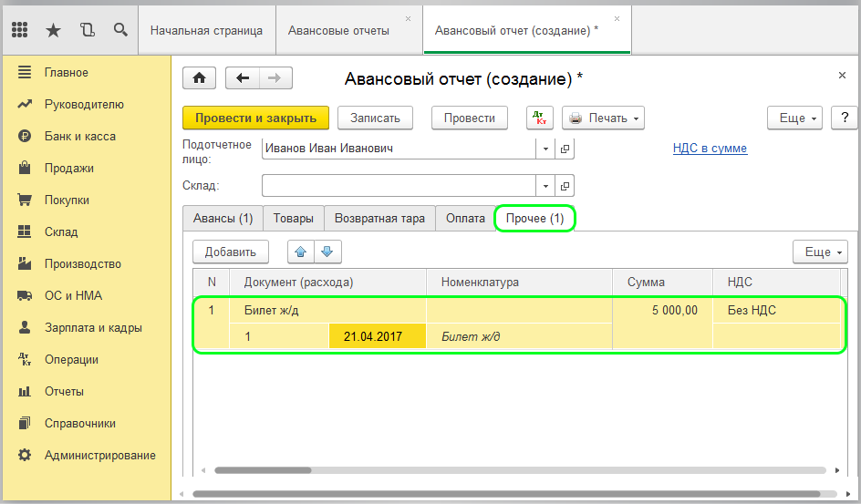
Task: Move the row down with the down arrow
Action: (327, 252)
